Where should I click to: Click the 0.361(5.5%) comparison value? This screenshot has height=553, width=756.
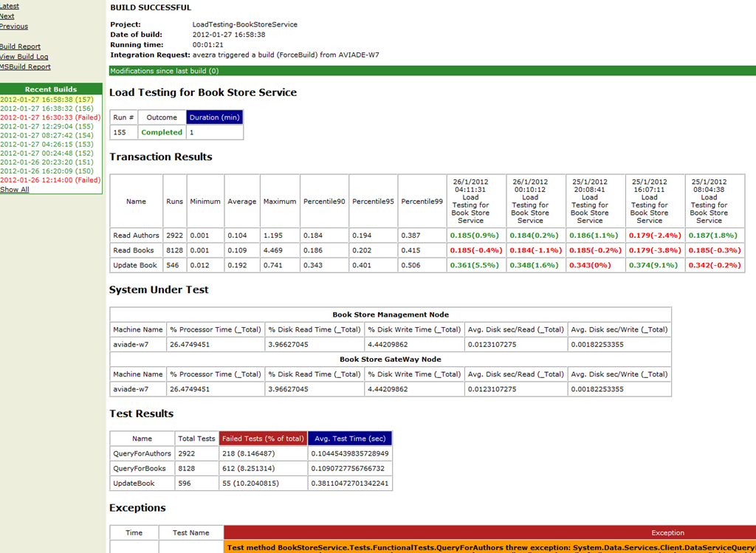[x=475, y=265]
